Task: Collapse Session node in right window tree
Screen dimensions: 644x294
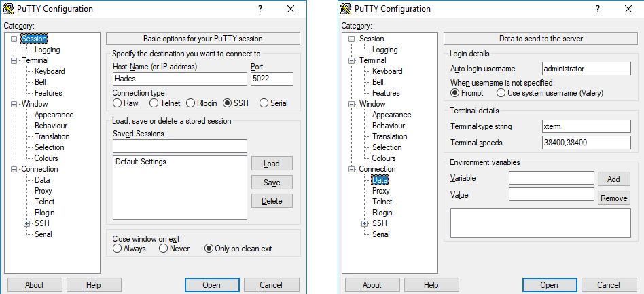Action: point(353,39)
